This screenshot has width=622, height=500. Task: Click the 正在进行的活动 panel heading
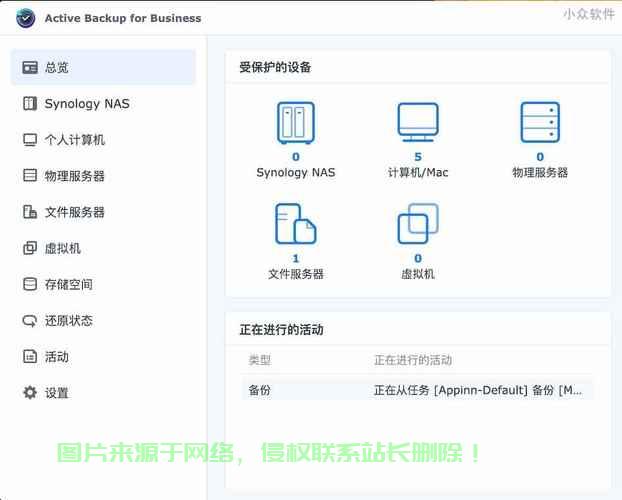[281, 329]
